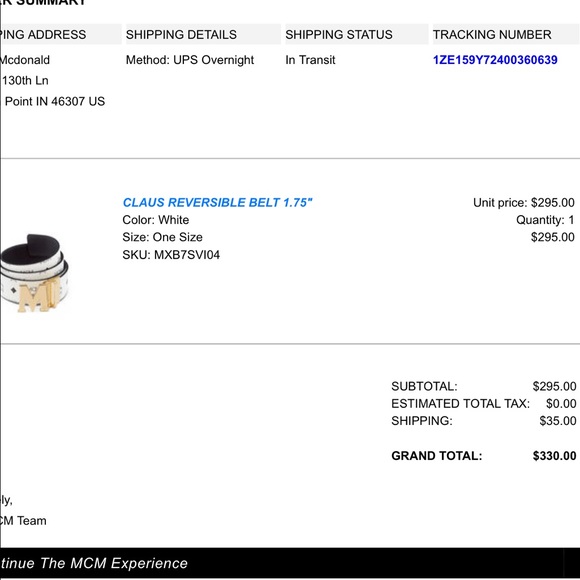The height and width of the screenshot is (580, 580).
Task: Click the Color: White text
Action: coord(156,220)
